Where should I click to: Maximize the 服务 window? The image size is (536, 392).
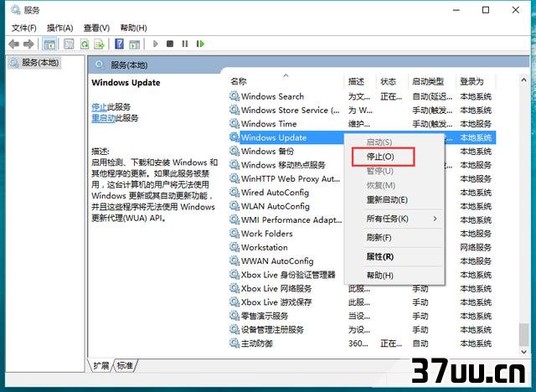pos(486,10)
